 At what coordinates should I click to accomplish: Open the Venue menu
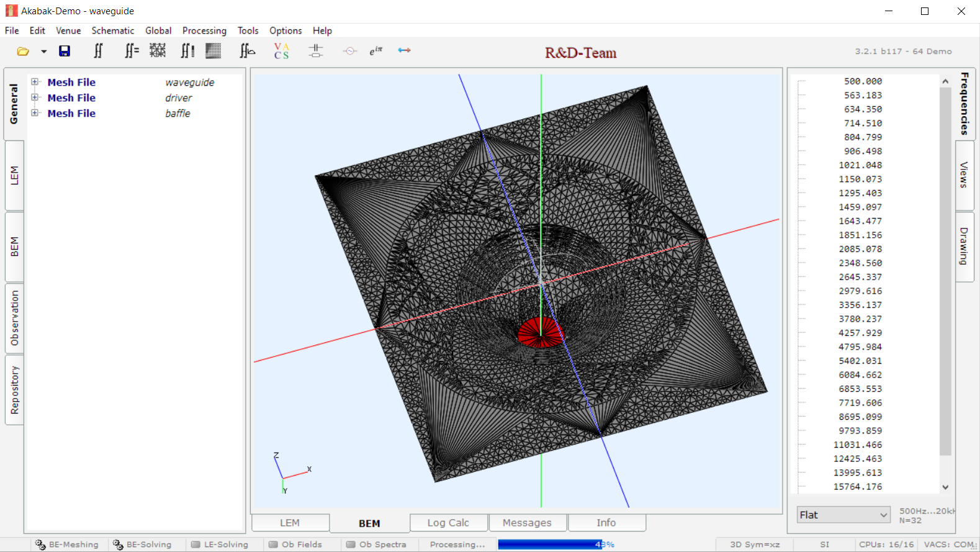[x=68, y=30]
